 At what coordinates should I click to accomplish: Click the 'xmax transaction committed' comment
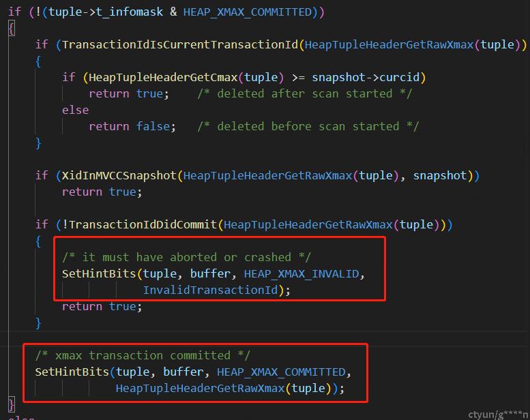pyautogui.click(x=143, y=355)
